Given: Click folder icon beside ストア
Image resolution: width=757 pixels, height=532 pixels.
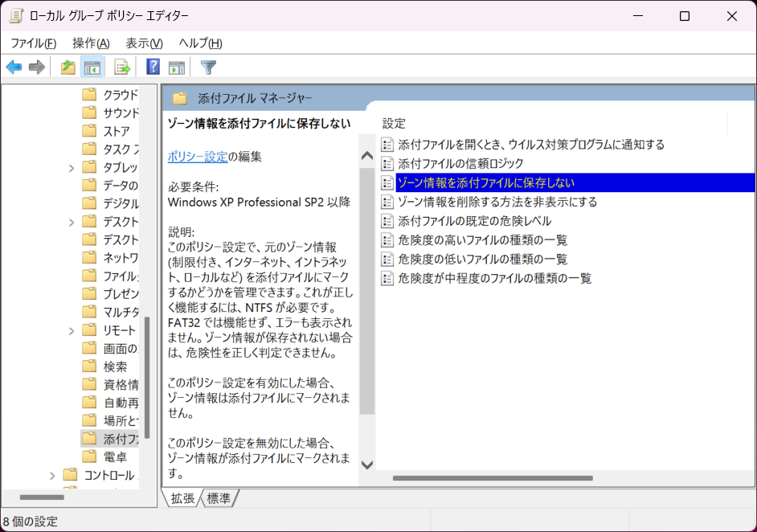Looking at the screenshot, I should point(89,130).
